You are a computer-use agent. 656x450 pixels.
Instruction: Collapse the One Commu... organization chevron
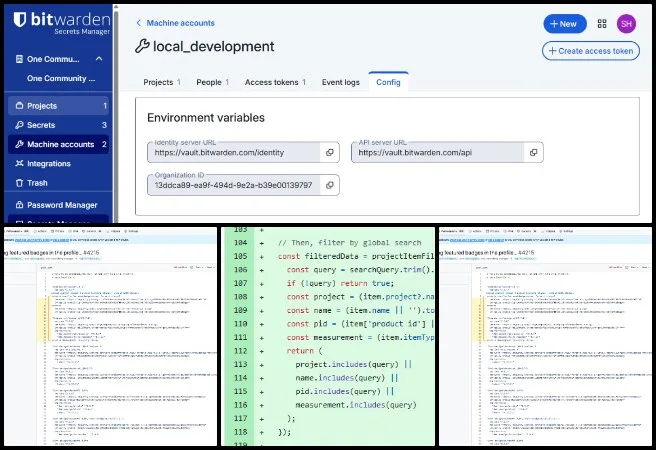(x=99, y=59)
